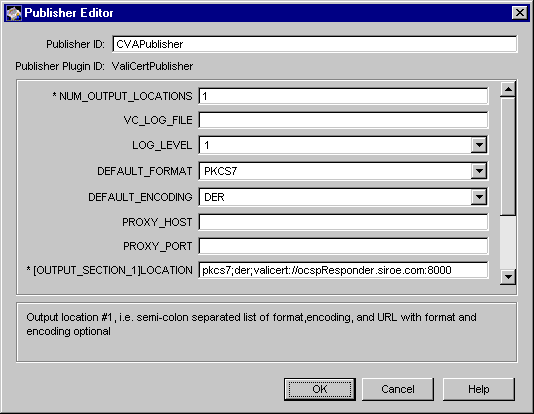
Task: Click the Publisher Plugin ID label
Action: point(60,66)
